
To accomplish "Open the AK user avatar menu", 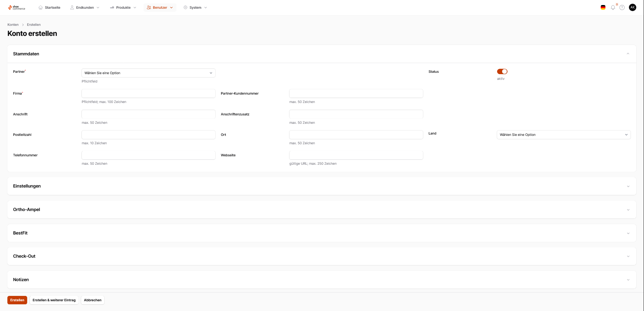I will (633, 7).
